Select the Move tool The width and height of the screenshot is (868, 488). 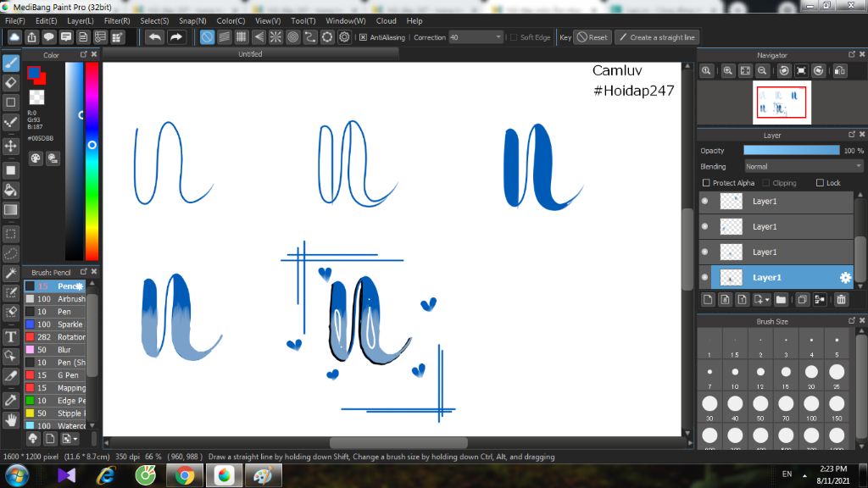(10, 146)
